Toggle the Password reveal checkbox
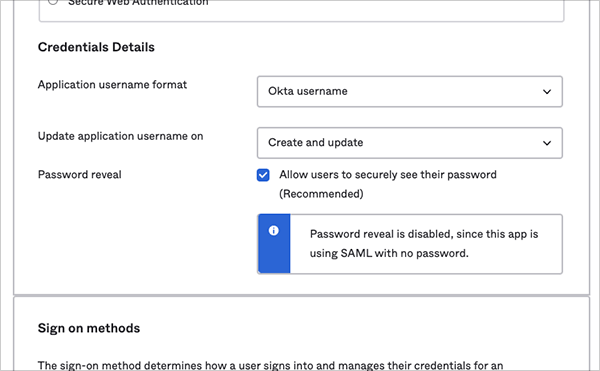The height and width of the screenshot is (371, 600). 263,175
